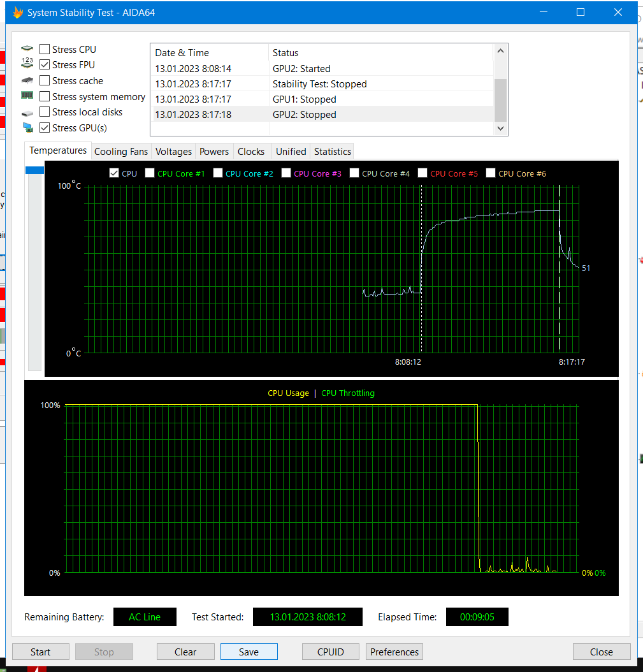Show CPU Core #2 on the graph
643x672 pixels.
[x=217, y=173]
